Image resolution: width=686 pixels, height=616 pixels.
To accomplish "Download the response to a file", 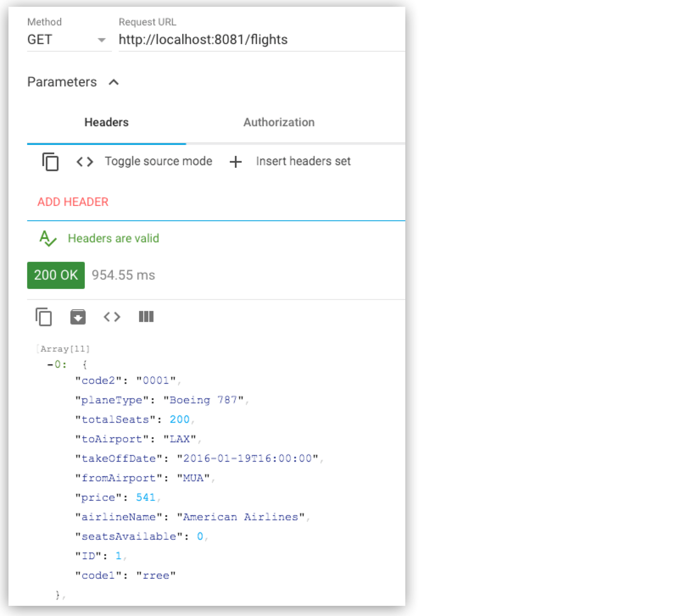I will tap(78, 316).
